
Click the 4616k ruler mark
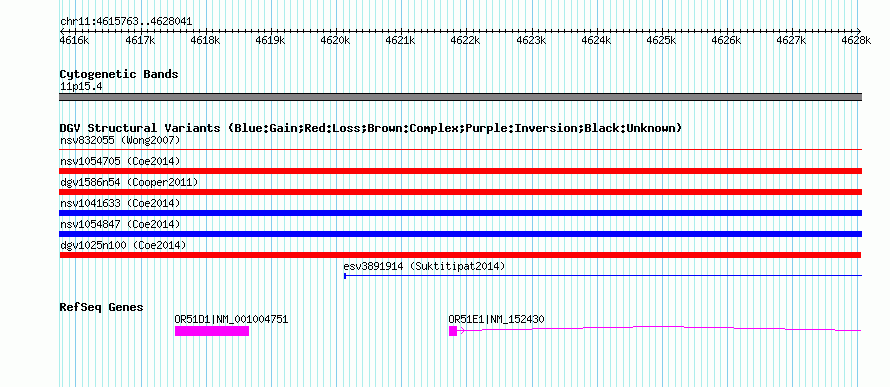pos(74,40)
